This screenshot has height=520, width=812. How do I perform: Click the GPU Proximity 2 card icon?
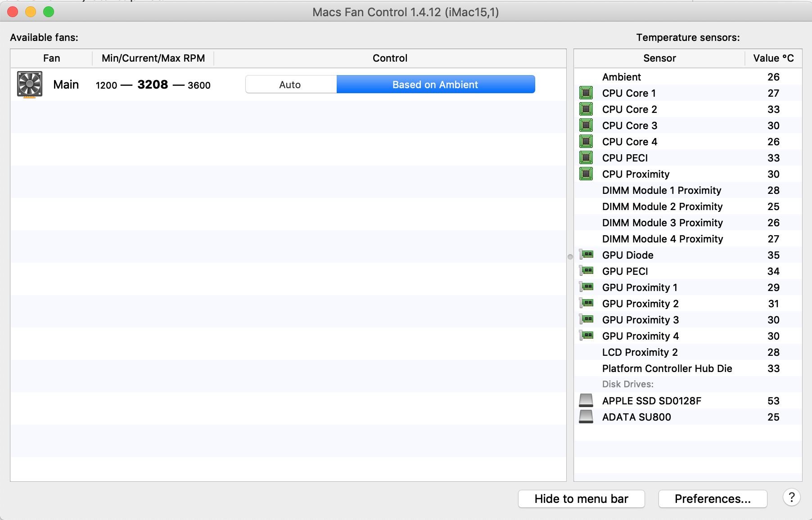586,304
